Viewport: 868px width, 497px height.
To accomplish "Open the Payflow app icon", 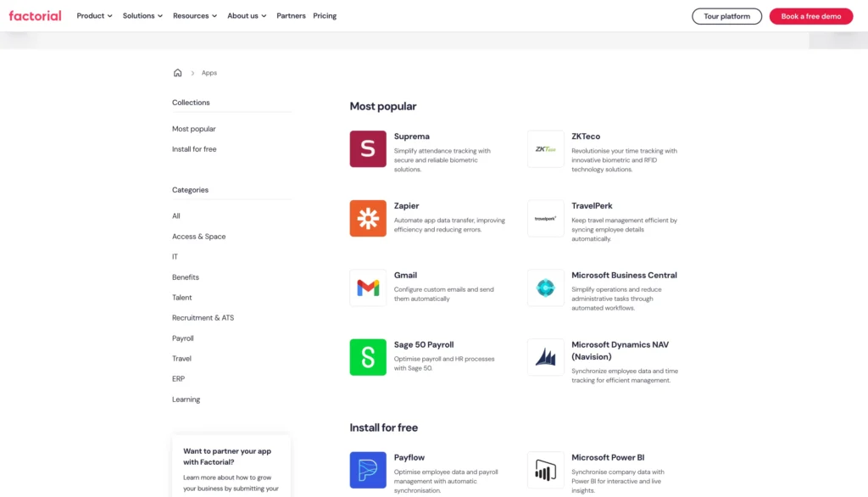I will coord(368,470).
